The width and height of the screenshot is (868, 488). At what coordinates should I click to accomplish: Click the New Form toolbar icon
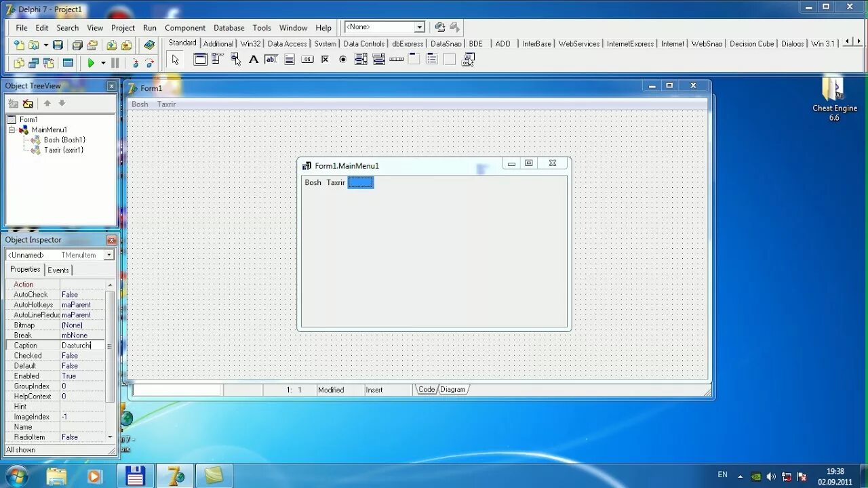[68, 63]
